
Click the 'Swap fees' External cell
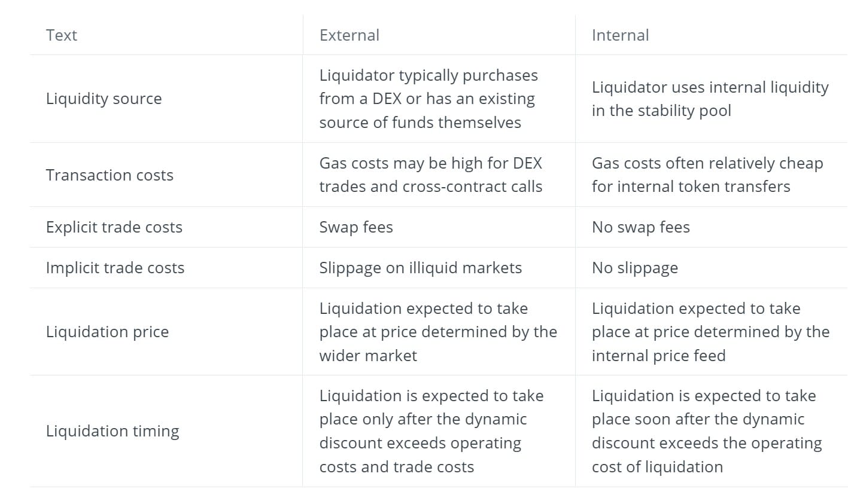tap(356, 227)
